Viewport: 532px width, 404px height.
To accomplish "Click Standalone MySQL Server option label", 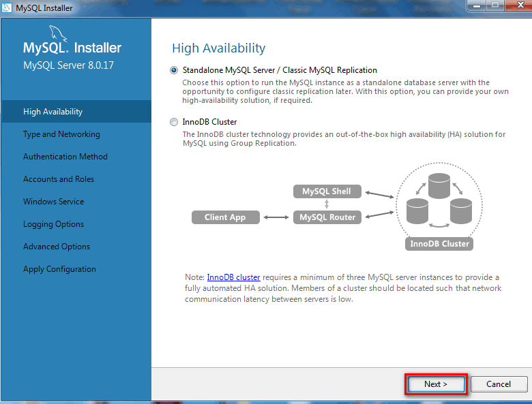I will (280, 70).
